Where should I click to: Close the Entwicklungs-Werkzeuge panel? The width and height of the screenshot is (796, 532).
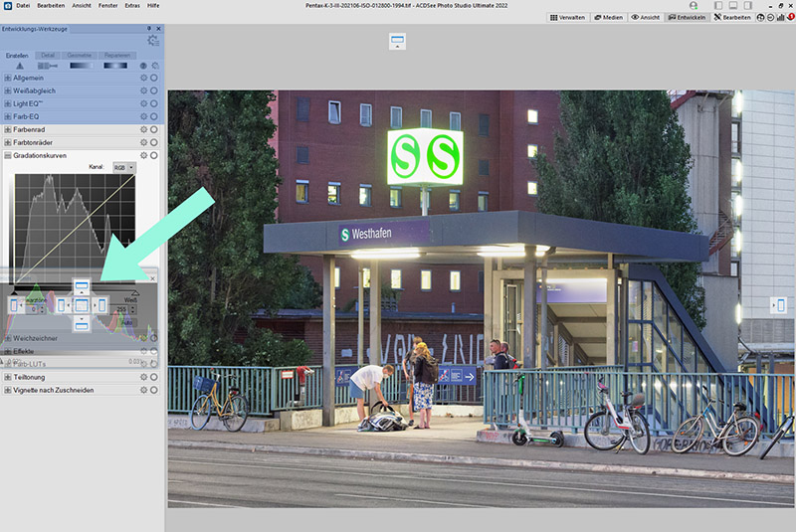click(158, 29)
